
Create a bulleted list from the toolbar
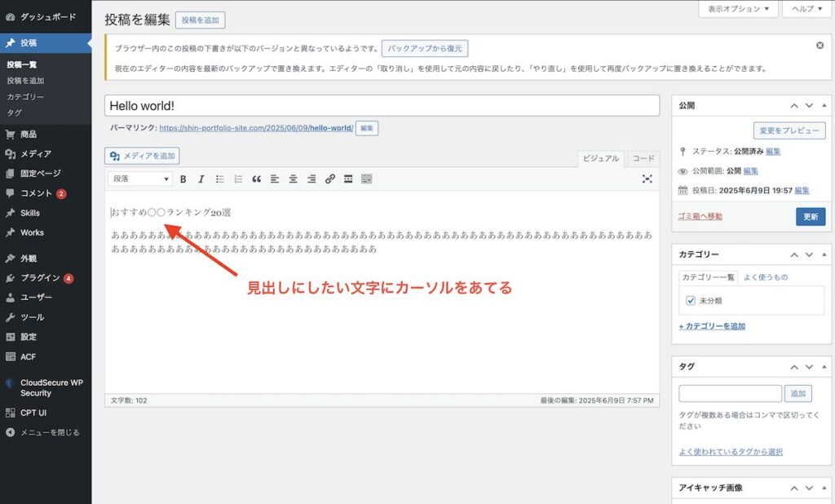point(219,179)
